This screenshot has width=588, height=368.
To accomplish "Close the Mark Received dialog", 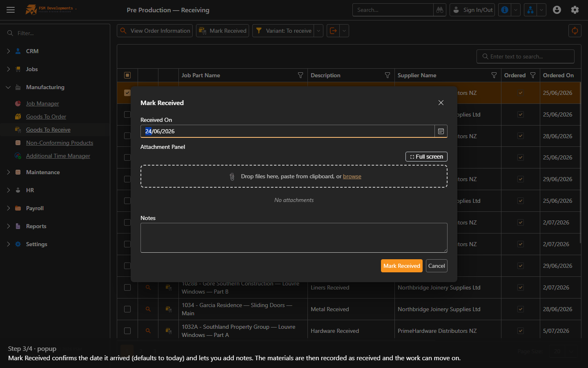I will click(x=441, y=103).
